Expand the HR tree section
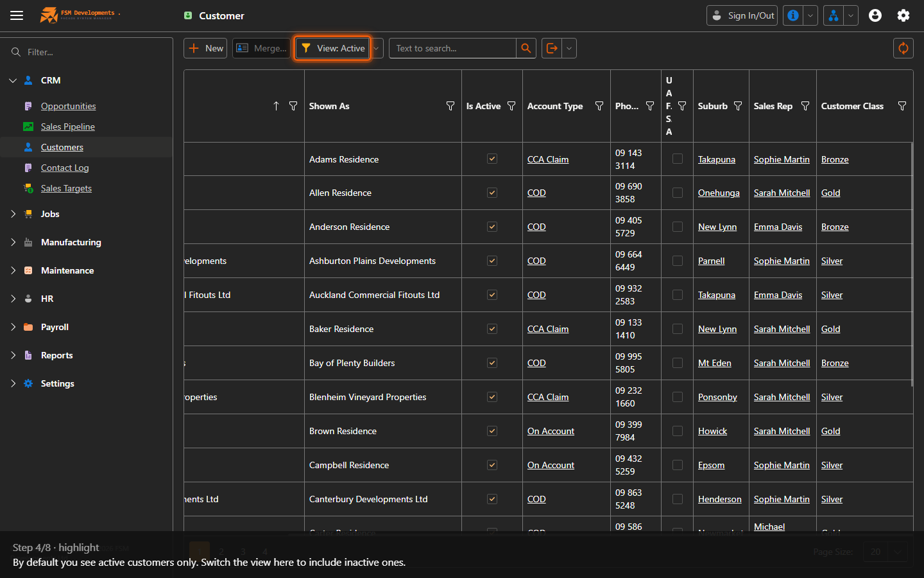Screen dimensions: 924x578 pos(13,299)
